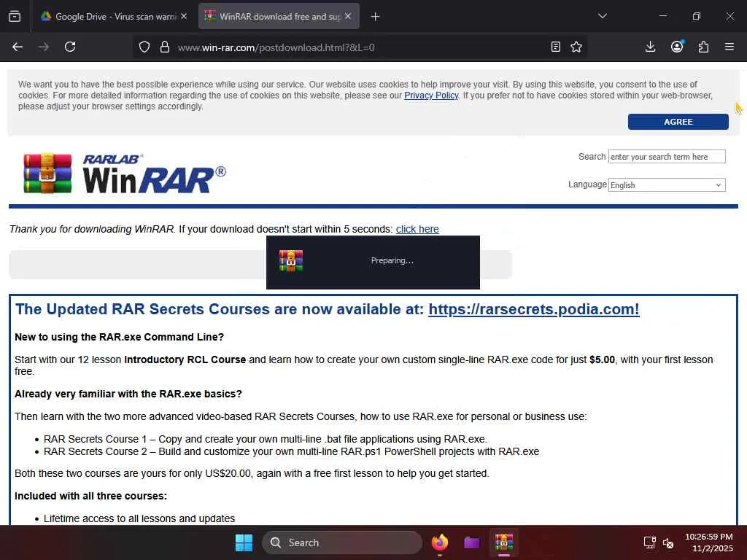
Task: Click the 'click here' download link
Action: click(417, 229)
